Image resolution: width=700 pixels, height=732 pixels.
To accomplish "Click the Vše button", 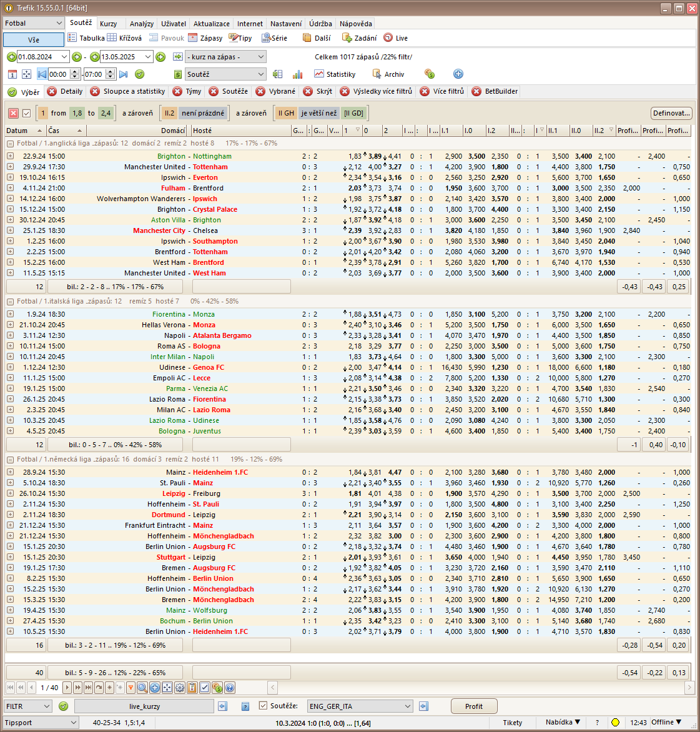I will (x=34, y=40).
